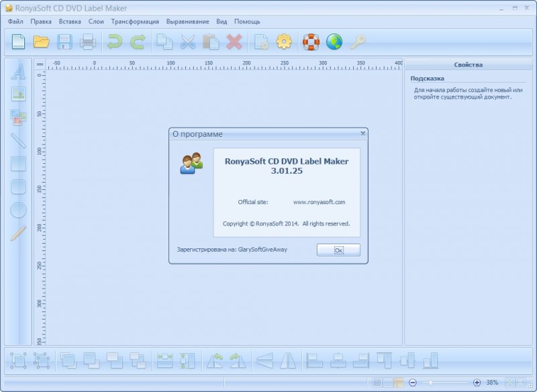Close the О программе dialog with X

(x=362, y=134)
